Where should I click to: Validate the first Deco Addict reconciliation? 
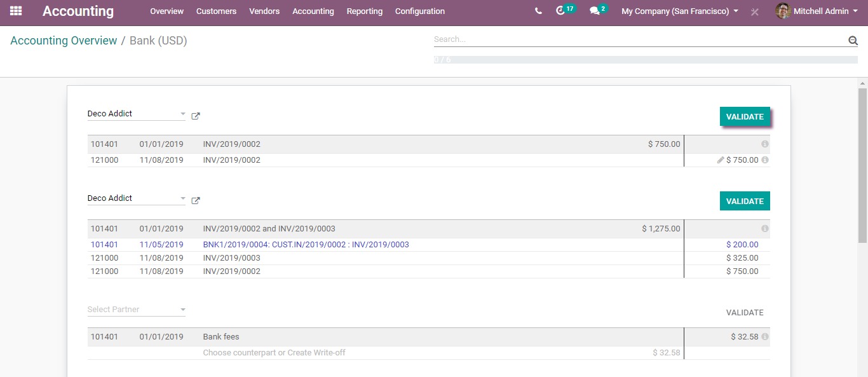click(x=745, y=117)
